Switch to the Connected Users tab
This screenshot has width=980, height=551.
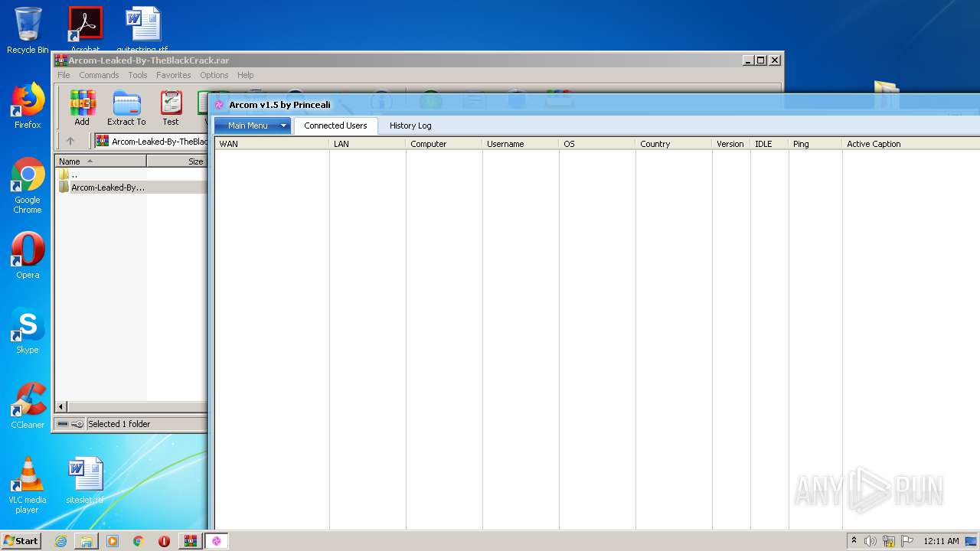[335, 126]
